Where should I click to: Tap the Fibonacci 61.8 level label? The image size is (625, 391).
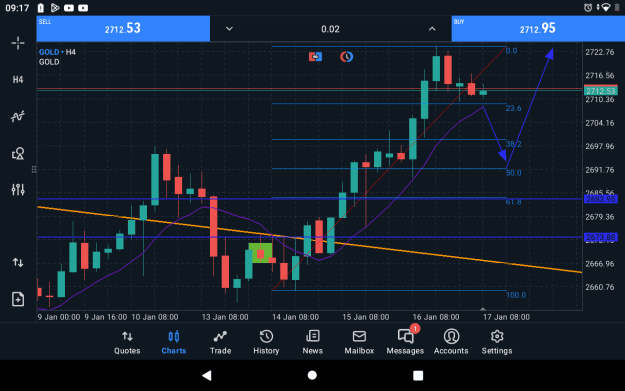click(513, 202)
